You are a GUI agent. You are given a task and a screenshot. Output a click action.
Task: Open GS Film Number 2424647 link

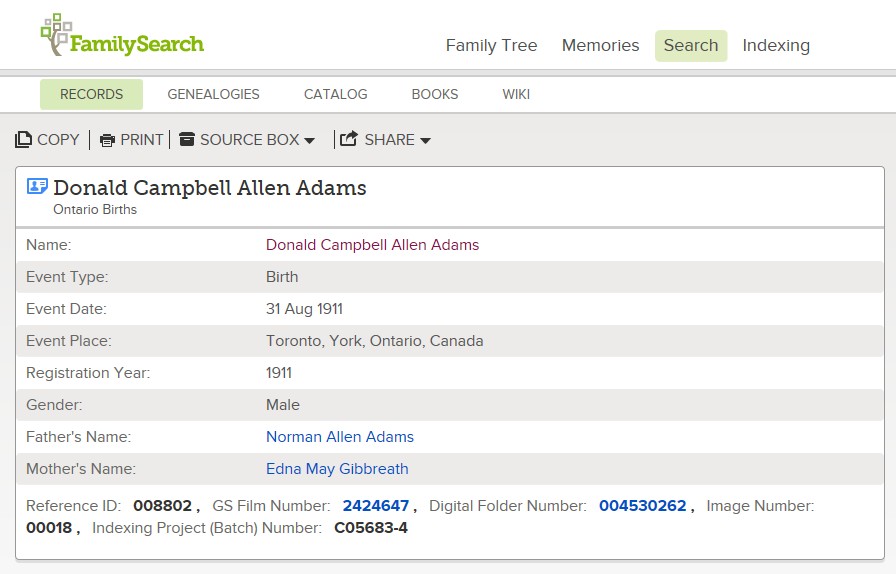[x=375, y=506]
